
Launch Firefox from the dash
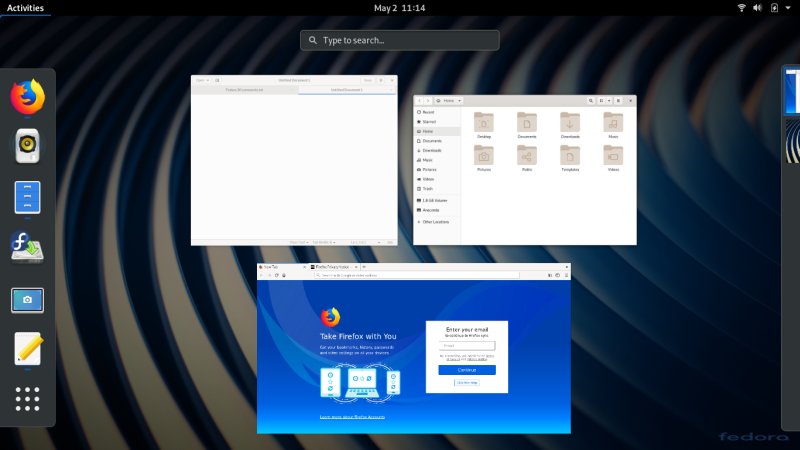pos(28,97)
